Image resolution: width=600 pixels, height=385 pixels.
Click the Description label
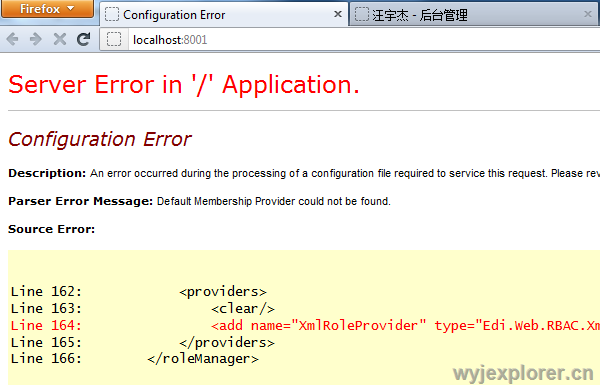click(x=47, y=173)
